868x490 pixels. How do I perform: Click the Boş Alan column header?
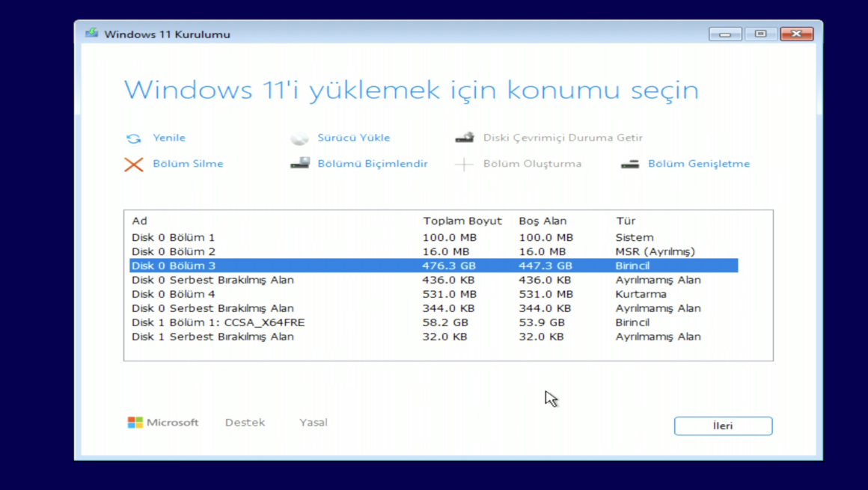tap(542, 221)
